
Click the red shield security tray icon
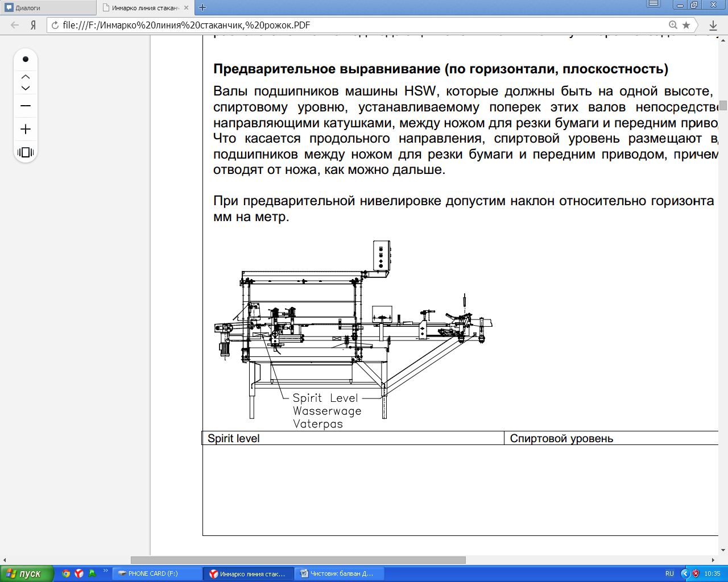[696, 573]
